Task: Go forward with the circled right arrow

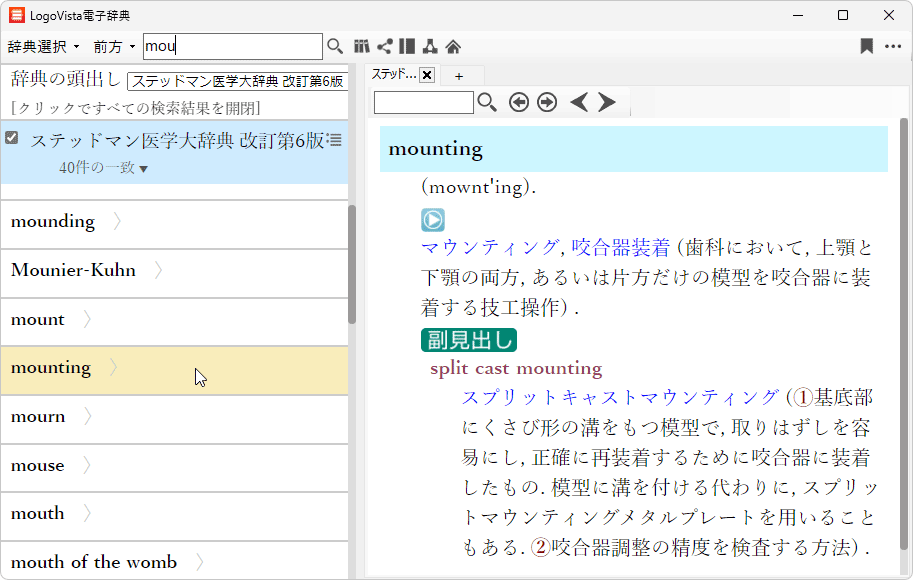Action: [x=546, y=102]
